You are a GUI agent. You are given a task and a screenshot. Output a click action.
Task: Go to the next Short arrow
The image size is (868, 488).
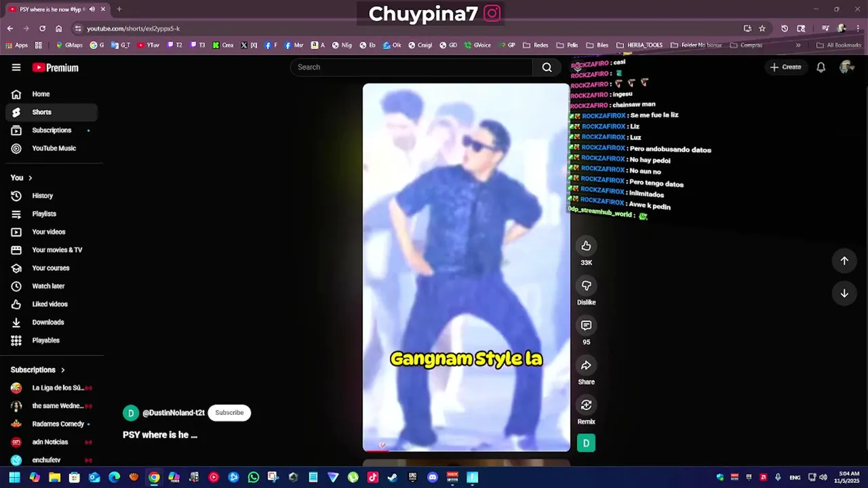(844, 293)
